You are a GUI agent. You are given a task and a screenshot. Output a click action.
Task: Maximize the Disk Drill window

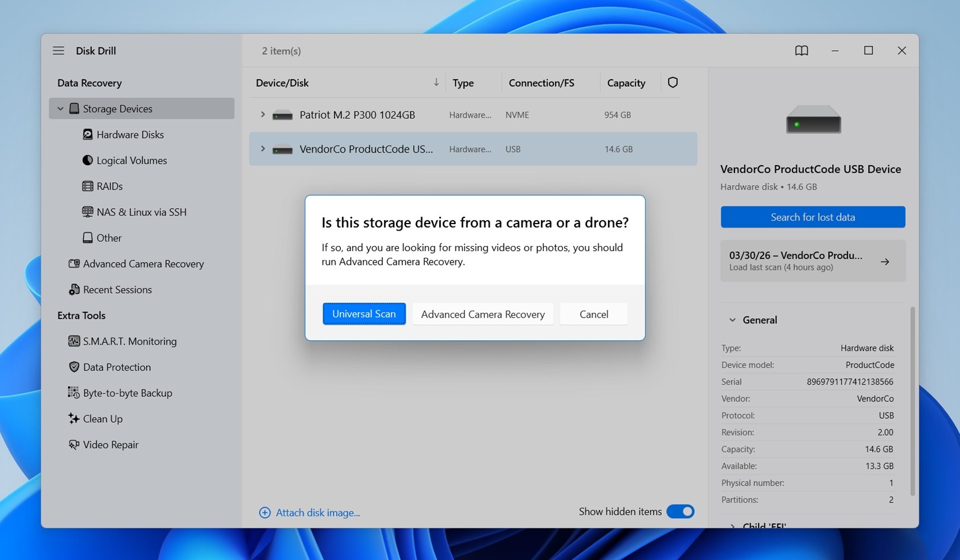(868, 51)
